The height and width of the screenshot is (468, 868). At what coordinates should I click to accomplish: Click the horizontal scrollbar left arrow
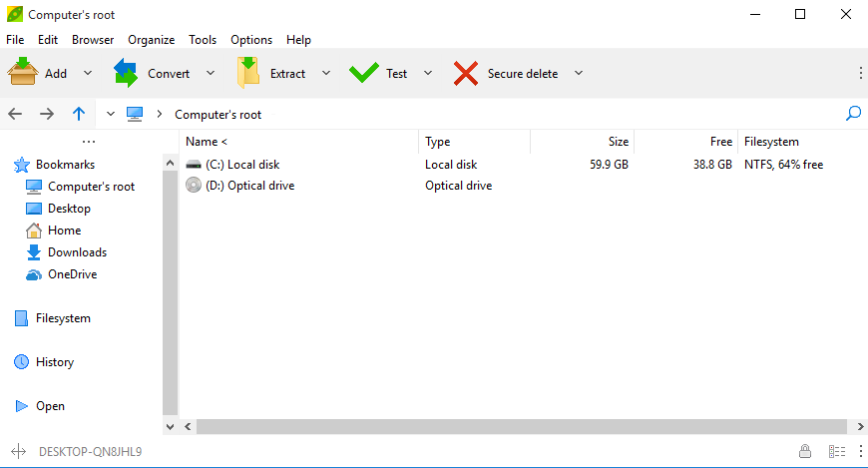click(189, 426)
